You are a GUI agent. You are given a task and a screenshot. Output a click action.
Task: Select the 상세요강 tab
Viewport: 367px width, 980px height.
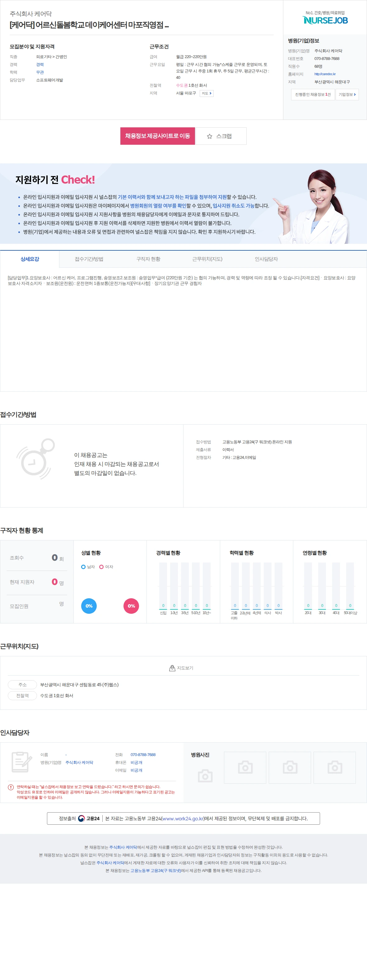click(30, 259)
